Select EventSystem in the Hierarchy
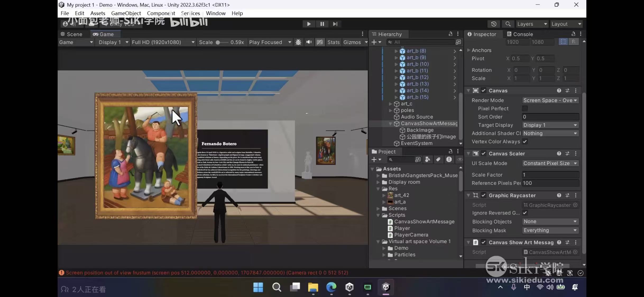 tap(416, 143)
